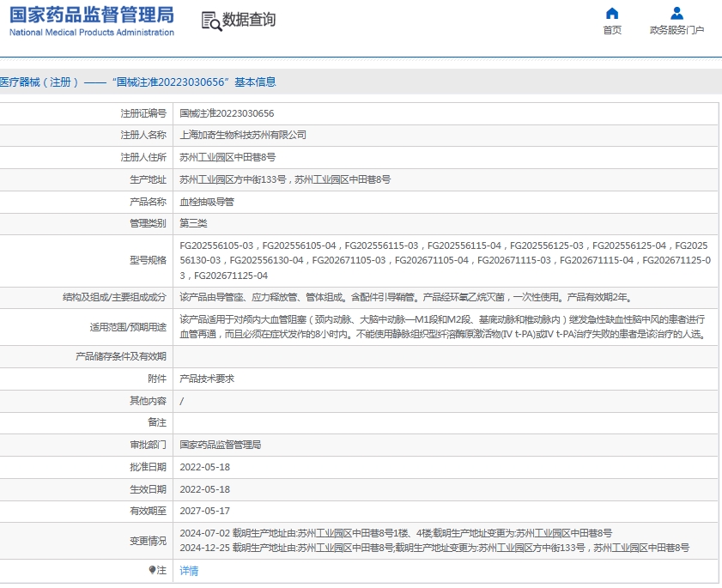The width and height of the screenshot is (722, 588).
Task: Click 有效期至 value 2027-05-17
Action: pyautogui.click(x=204, y=511)
